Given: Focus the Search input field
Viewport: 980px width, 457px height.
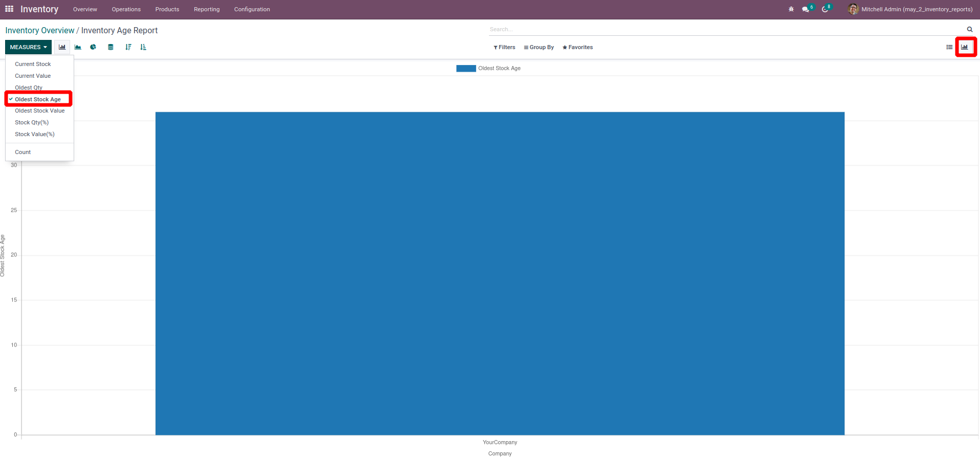Looking at the screenshot, I should (x=725, y=29).
